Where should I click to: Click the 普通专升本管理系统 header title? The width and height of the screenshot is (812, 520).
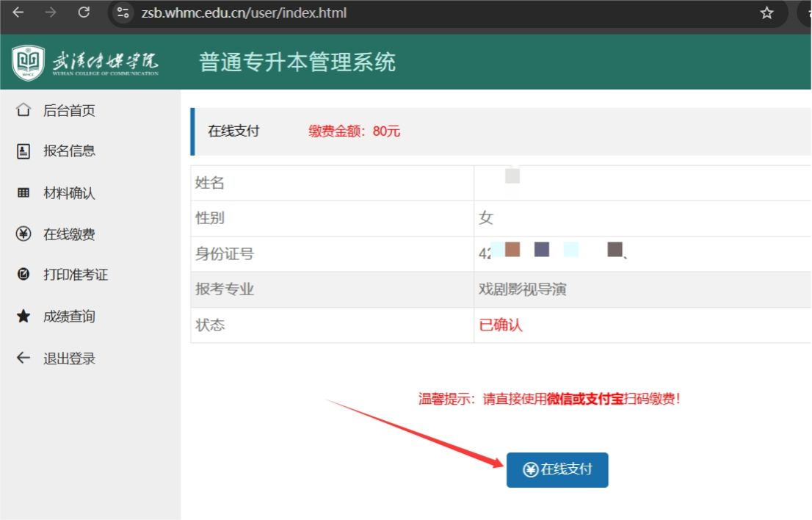pos(297,62)
